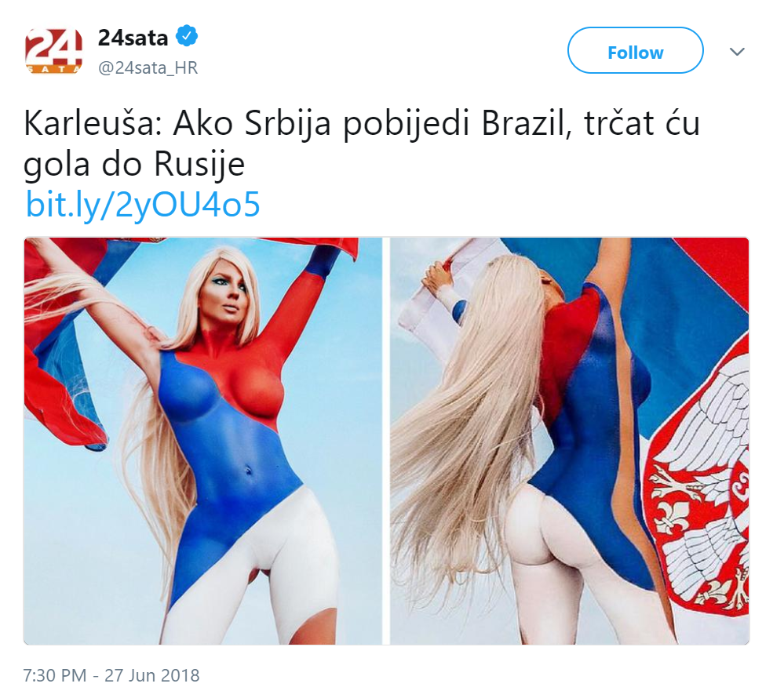784x698 pixels.
Task: Click the @24sata_HR handle
Action: (x=148, y=67)
